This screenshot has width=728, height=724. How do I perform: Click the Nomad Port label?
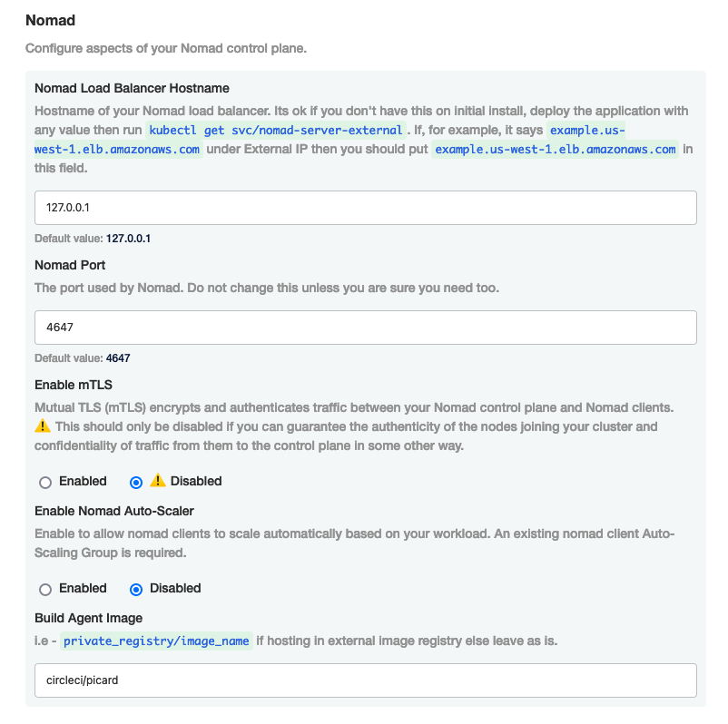[x=70, y=265]
